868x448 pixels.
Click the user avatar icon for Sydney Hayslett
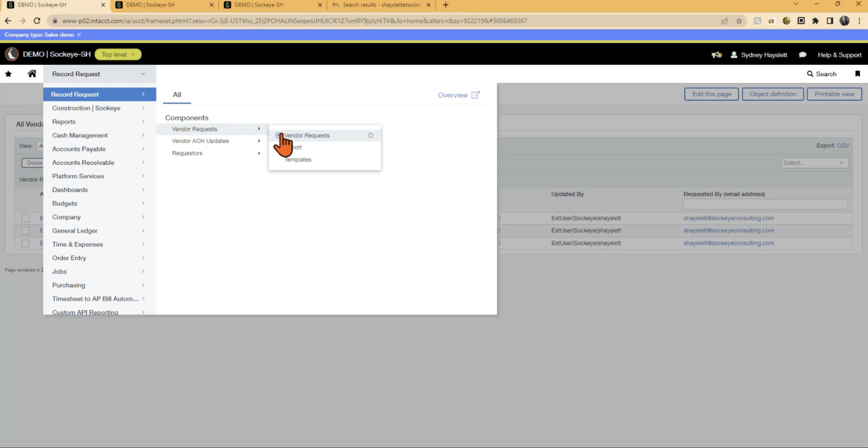tap(734, 54)
